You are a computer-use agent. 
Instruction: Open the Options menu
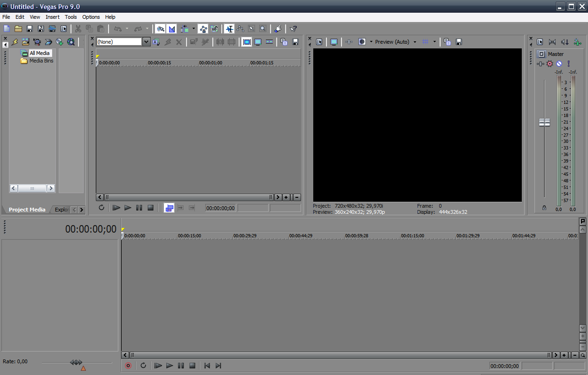coord(91,17)
